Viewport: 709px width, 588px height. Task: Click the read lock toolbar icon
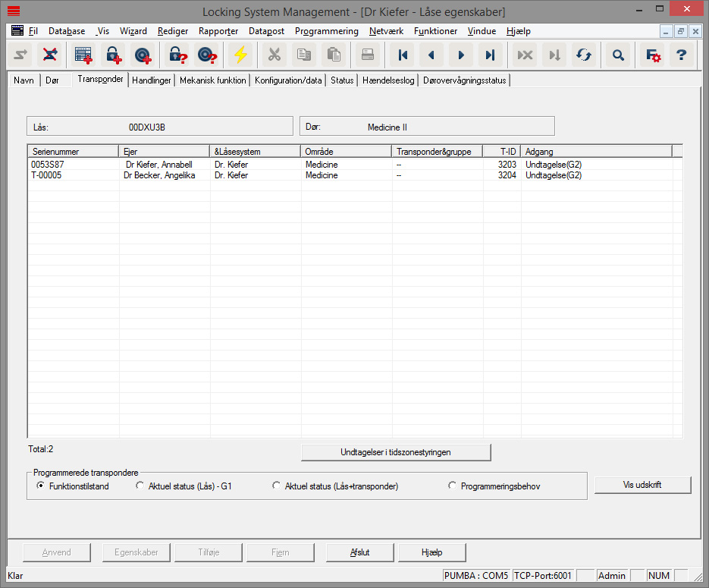[177, 55]
